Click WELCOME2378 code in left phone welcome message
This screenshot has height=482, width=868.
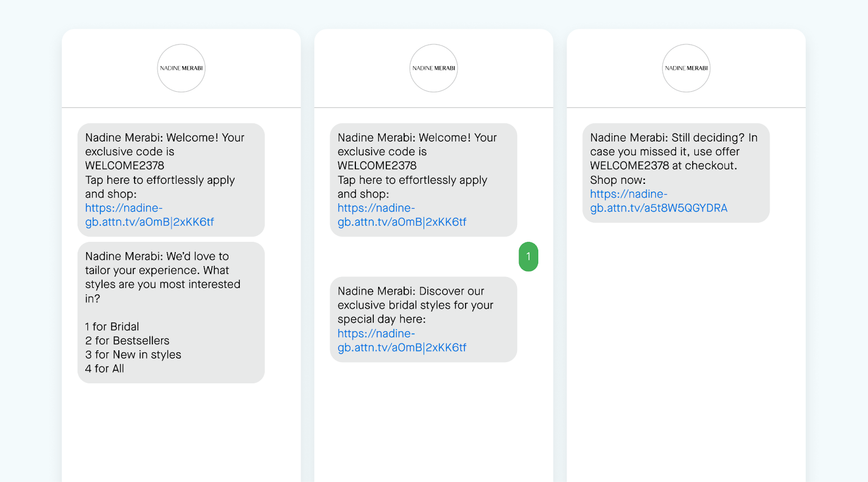125,165
